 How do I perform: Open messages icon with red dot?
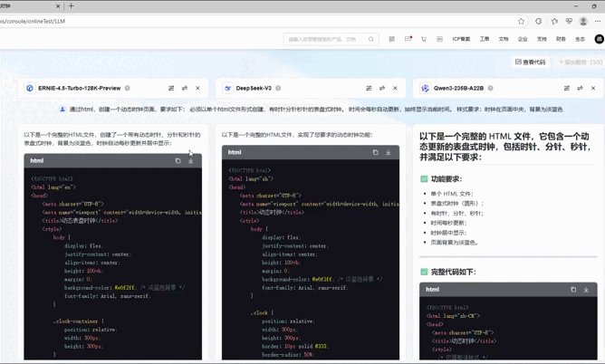pyautogui.click(x=408, y=39)
